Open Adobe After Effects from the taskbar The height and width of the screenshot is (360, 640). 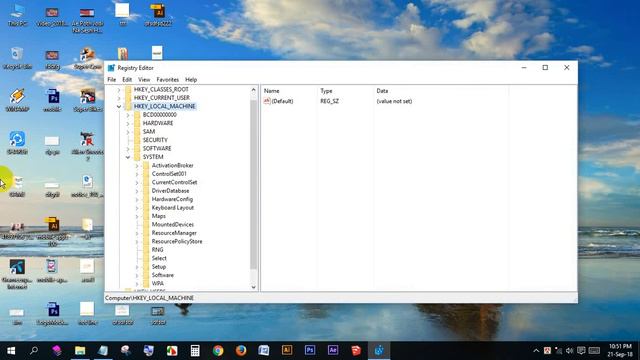pos(333,350)
